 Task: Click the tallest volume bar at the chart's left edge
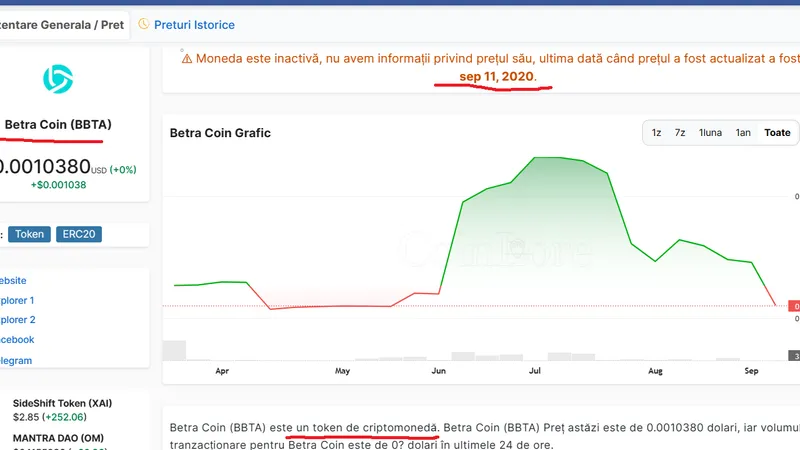174,351
